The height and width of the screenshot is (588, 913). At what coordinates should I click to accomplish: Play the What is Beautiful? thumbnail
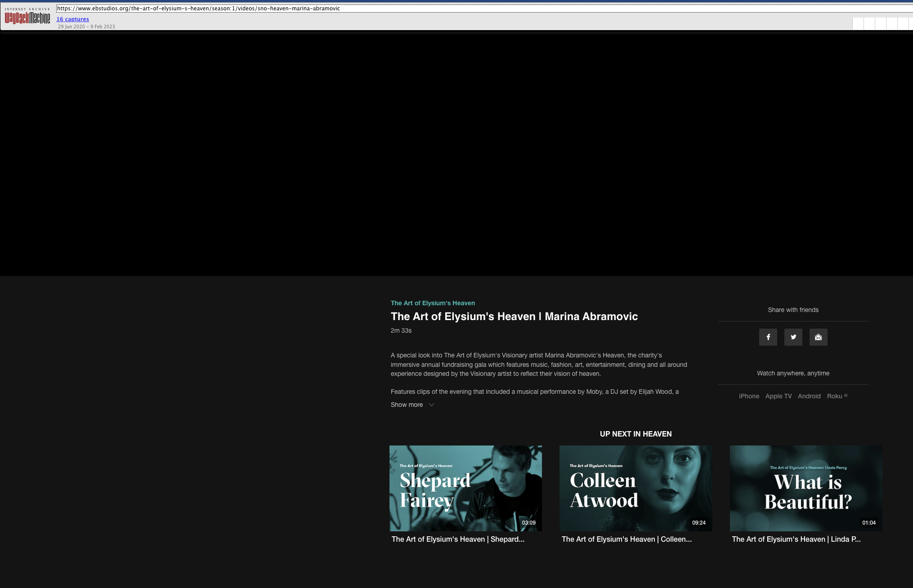tap(806, 488)
